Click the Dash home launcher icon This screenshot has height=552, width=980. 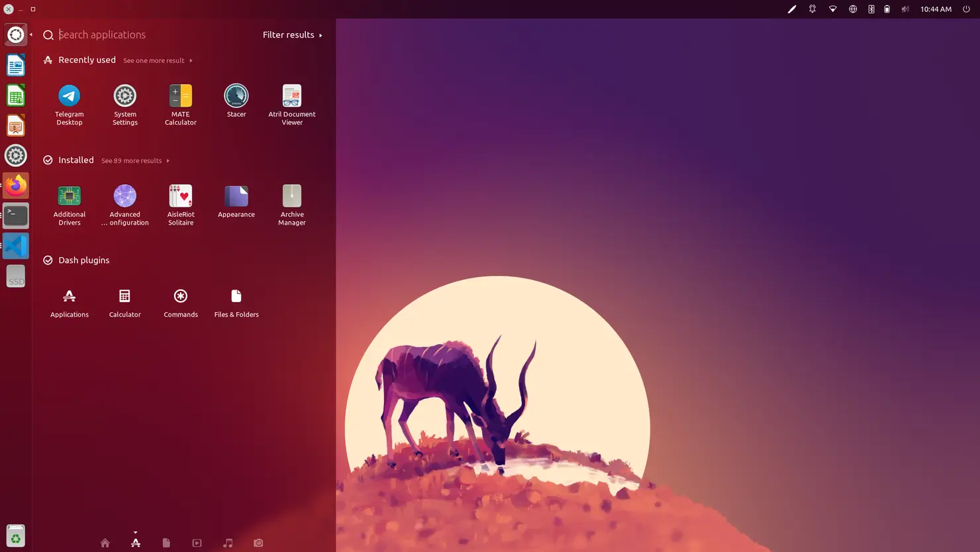[15, 34]
